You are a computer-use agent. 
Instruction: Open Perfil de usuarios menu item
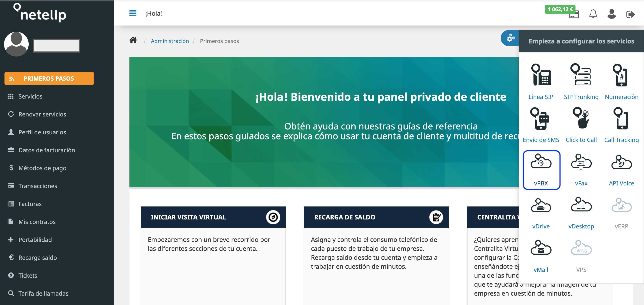click(x=37, y=132)
